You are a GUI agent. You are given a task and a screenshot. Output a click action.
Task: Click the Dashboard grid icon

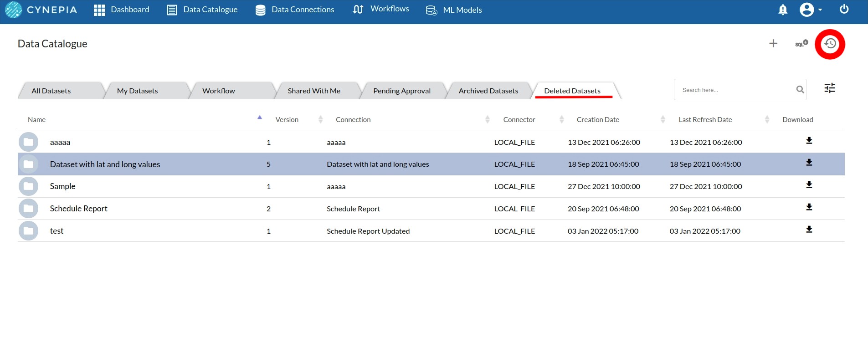tap(99, 10)
